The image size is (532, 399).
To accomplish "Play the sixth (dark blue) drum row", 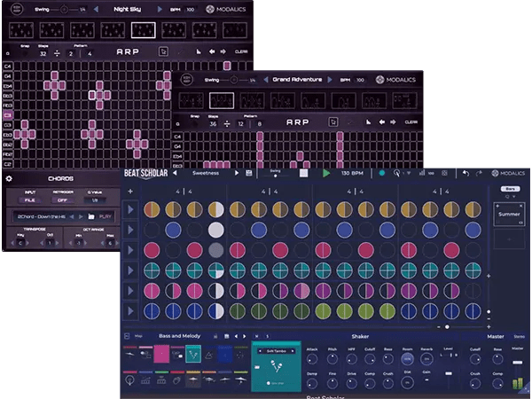I will pos(130,311).
